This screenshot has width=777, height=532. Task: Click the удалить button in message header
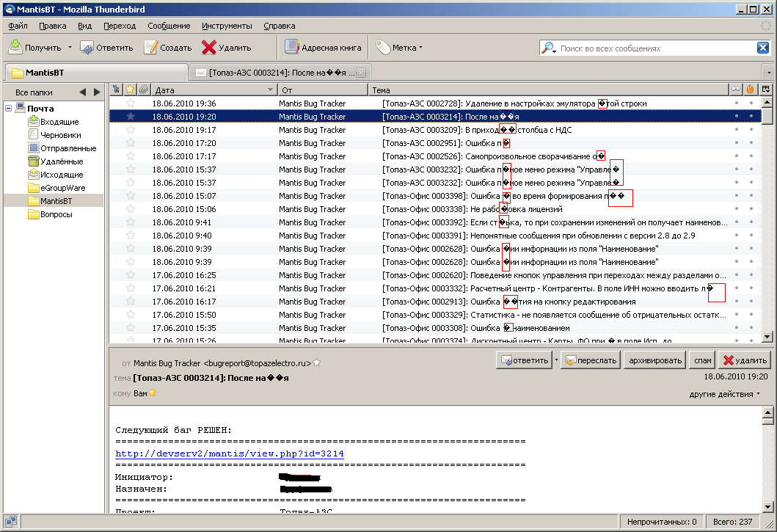[744, 360]
